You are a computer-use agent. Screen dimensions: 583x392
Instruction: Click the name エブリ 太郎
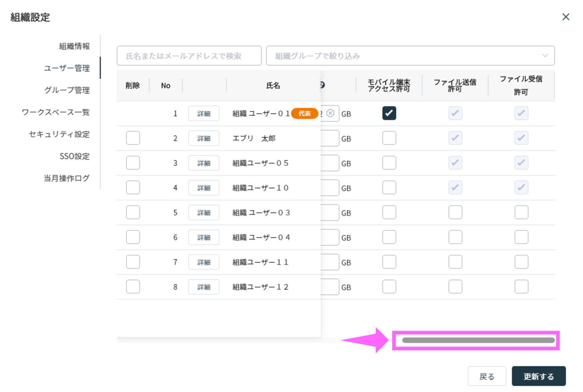pyautogui.click(x=254, y=138)
